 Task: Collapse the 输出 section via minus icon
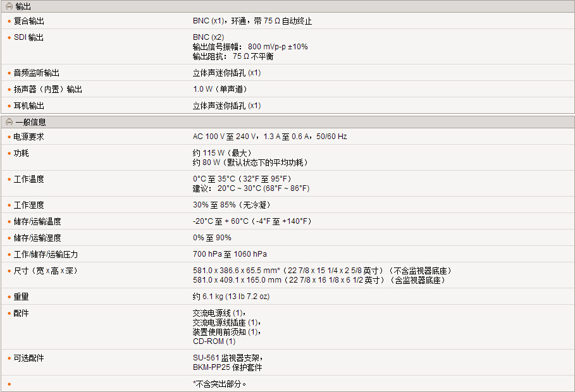coord(9,6)
